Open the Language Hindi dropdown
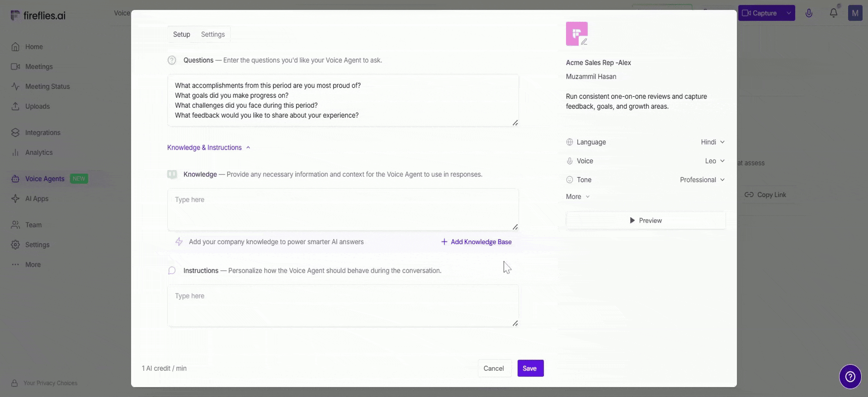This screenshot has height=397, width=868. coord(712,142)
